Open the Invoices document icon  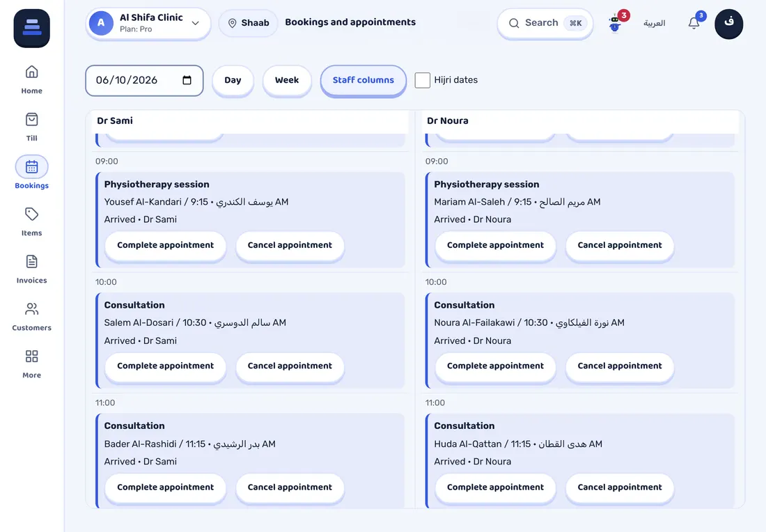pyautogui.click(x=32, y=262)
